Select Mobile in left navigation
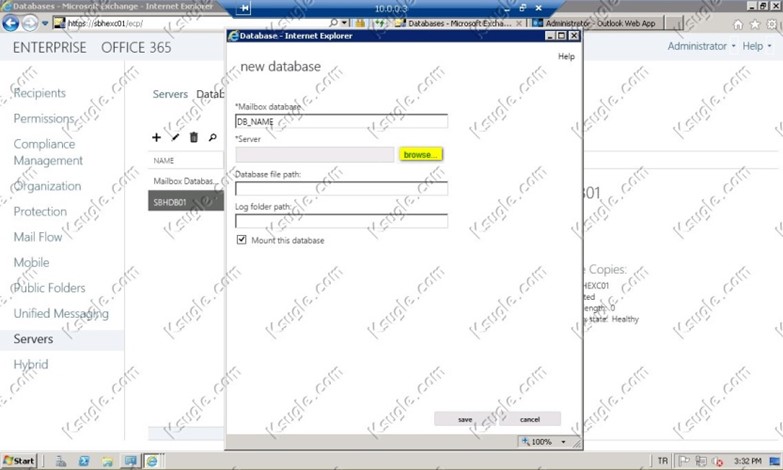Viewport: 783px width, 470px height. click(31, 262)
